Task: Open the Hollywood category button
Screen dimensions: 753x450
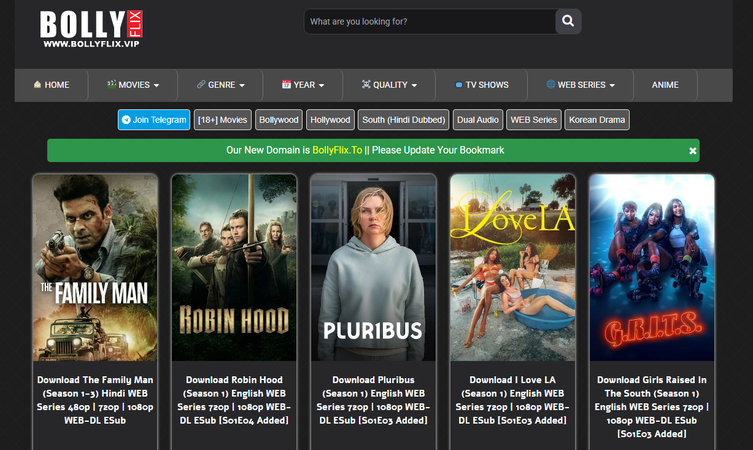Action: (x=330, y=120)
